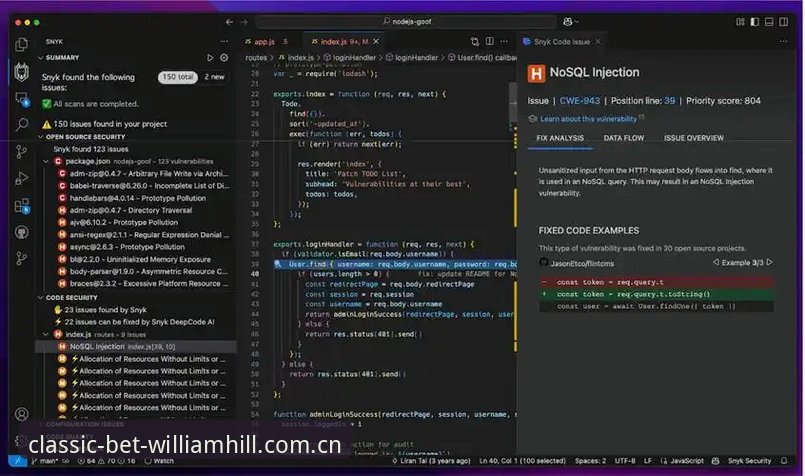Select the Snyk Code Issue tab
805x476 pixels.
tap(562, 42)
